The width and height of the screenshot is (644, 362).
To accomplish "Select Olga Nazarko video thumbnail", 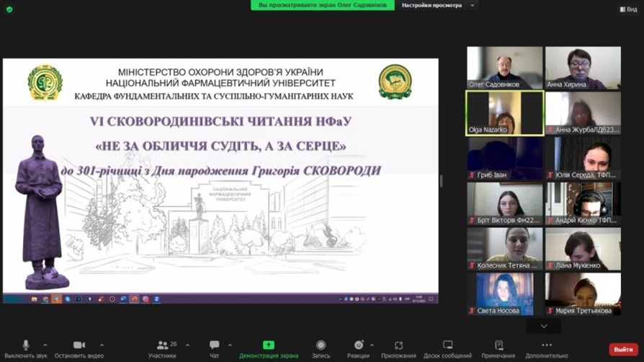I will 505,113.
